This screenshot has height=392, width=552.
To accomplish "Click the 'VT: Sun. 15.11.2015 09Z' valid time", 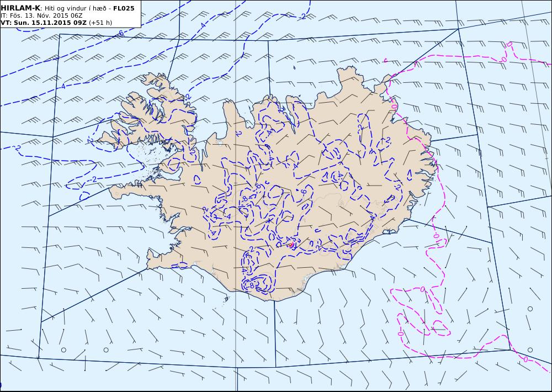I will point(44,23).
